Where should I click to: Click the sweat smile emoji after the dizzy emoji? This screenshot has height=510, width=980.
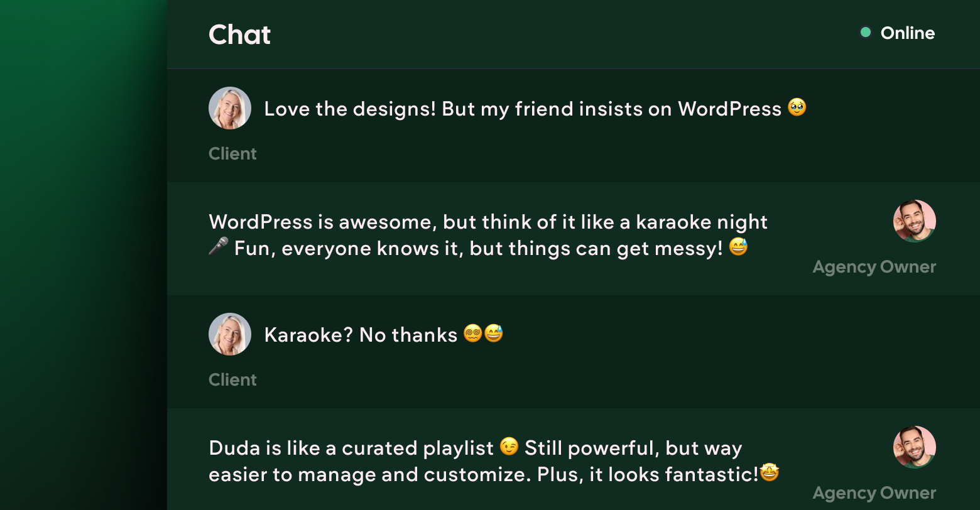pyautogui.click(x=494, y=334)
